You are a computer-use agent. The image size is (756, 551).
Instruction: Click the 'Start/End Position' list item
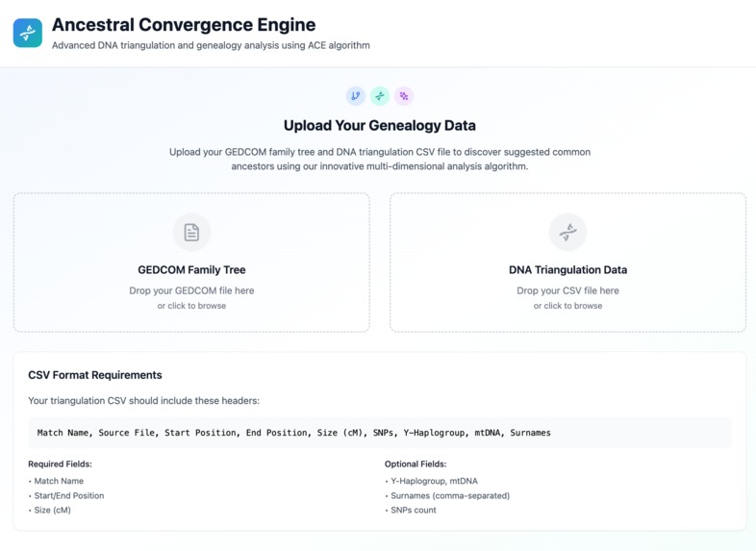coord(69,495)
